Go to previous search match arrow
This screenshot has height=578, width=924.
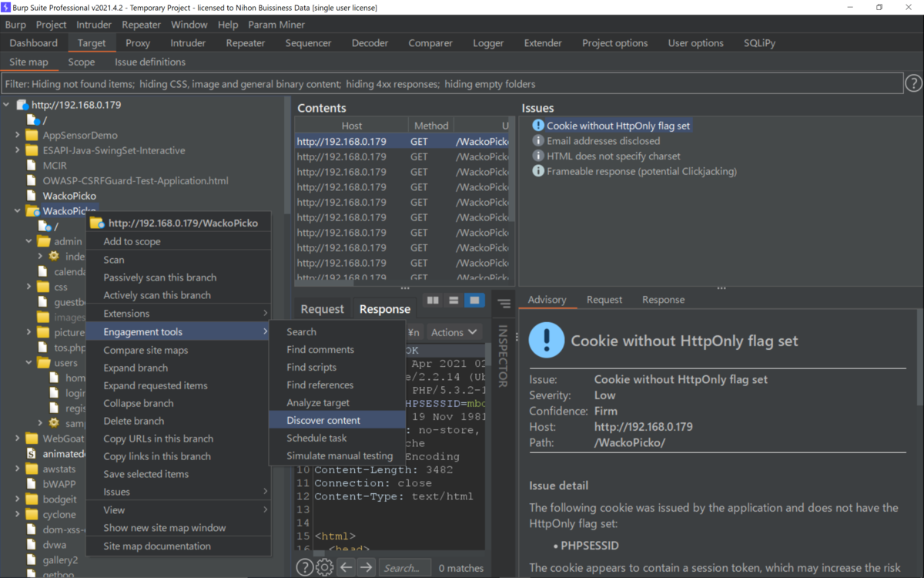click(346, 567)
